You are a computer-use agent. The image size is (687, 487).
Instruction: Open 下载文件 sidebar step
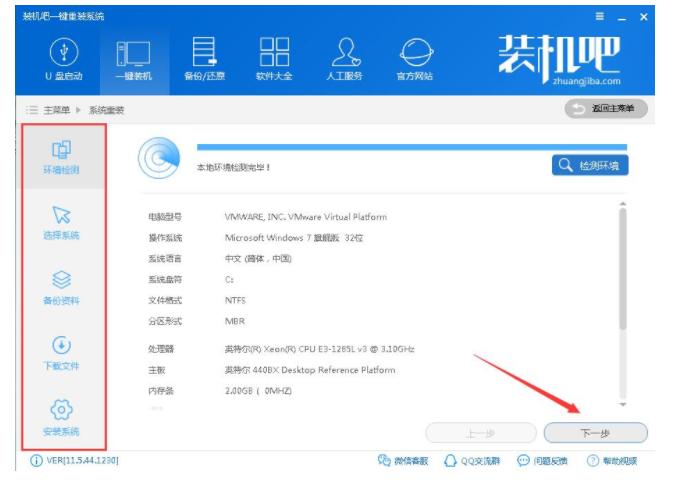pos(61,353)
